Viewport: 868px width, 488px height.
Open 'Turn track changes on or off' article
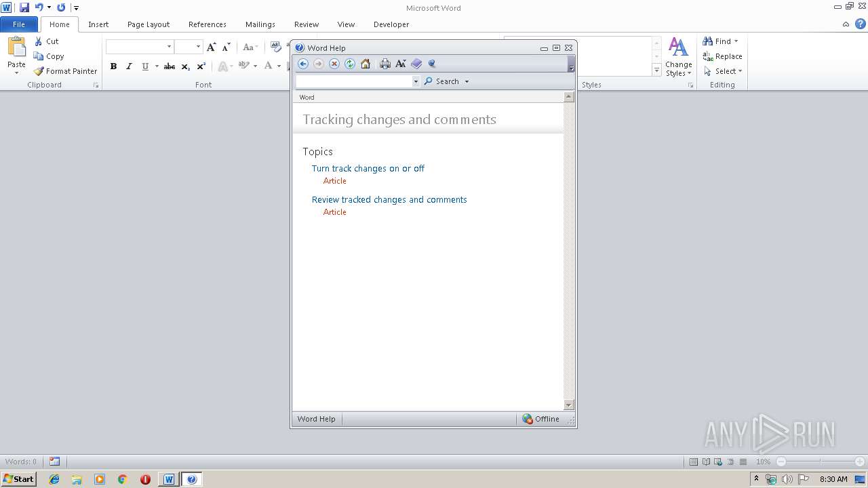pos(368,168)
